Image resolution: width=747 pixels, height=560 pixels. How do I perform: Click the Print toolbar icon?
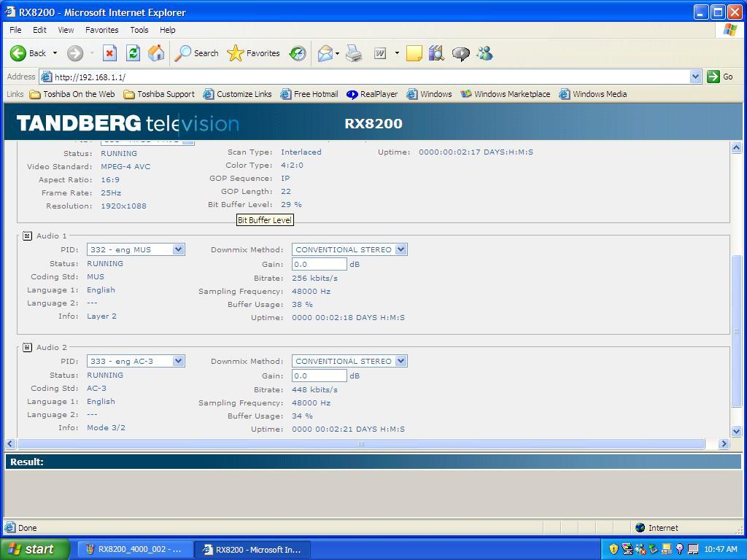click(354, 53)
